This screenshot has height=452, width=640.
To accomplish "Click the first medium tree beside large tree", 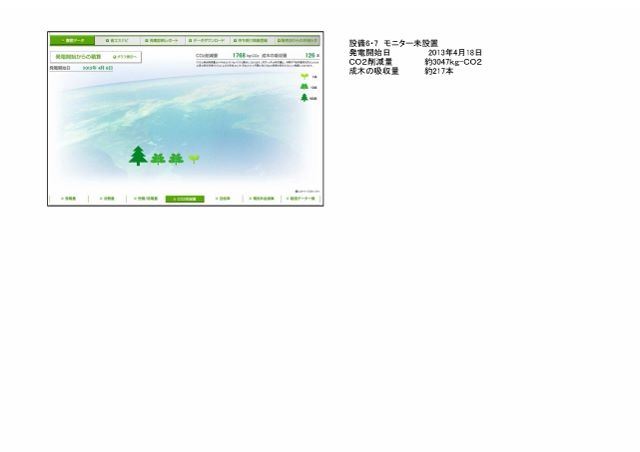I will (x=158, y=158).
